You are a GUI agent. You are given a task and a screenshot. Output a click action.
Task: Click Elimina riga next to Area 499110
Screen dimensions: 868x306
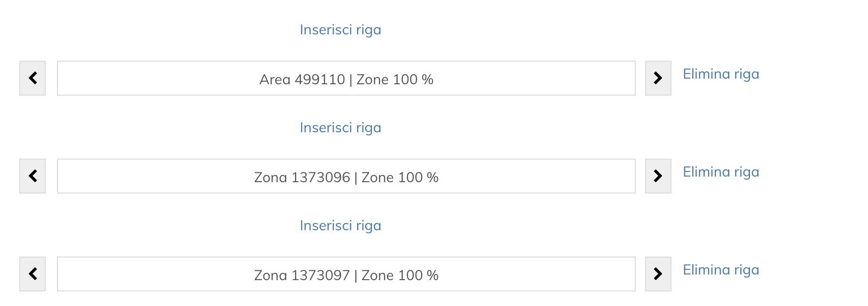[x=721, y=74]
